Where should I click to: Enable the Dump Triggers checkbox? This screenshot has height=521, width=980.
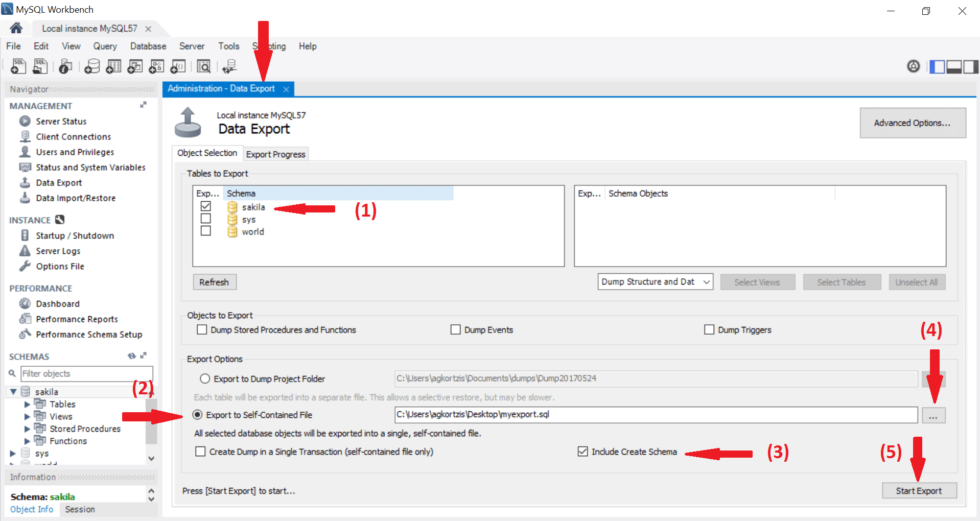709,330
